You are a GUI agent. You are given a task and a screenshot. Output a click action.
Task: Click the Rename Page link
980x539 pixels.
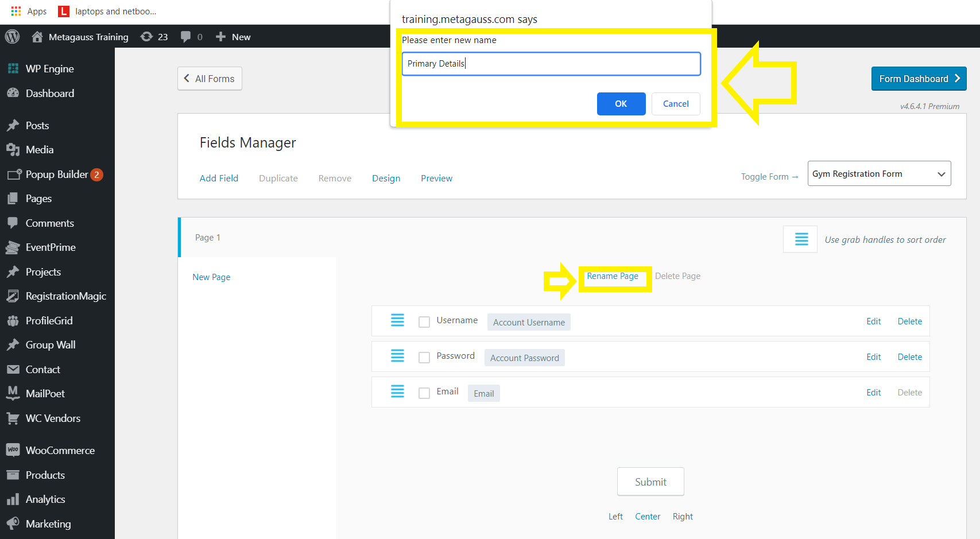612,276
